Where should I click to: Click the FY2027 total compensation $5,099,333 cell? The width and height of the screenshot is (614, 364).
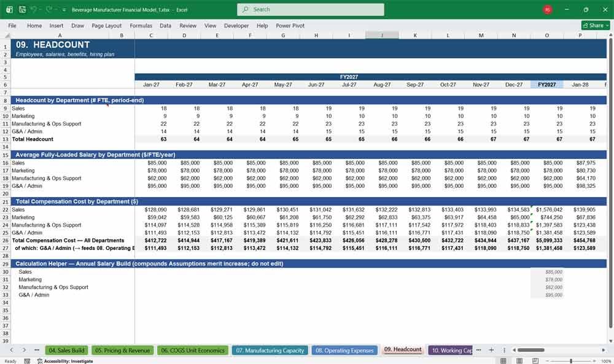point(546,241)
